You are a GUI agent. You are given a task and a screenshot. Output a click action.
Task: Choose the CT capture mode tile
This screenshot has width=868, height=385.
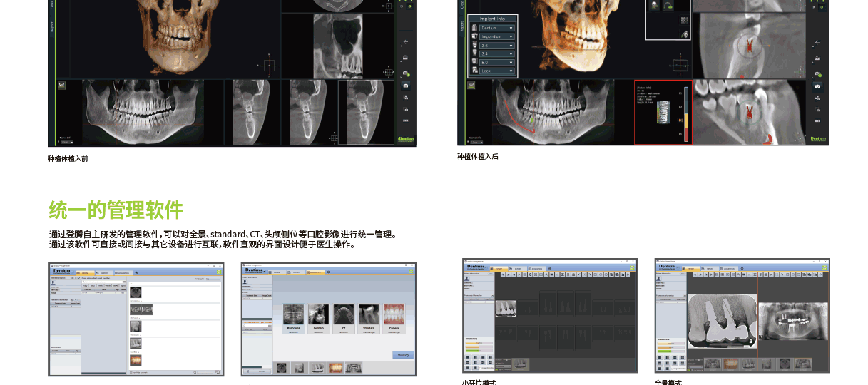343,318
